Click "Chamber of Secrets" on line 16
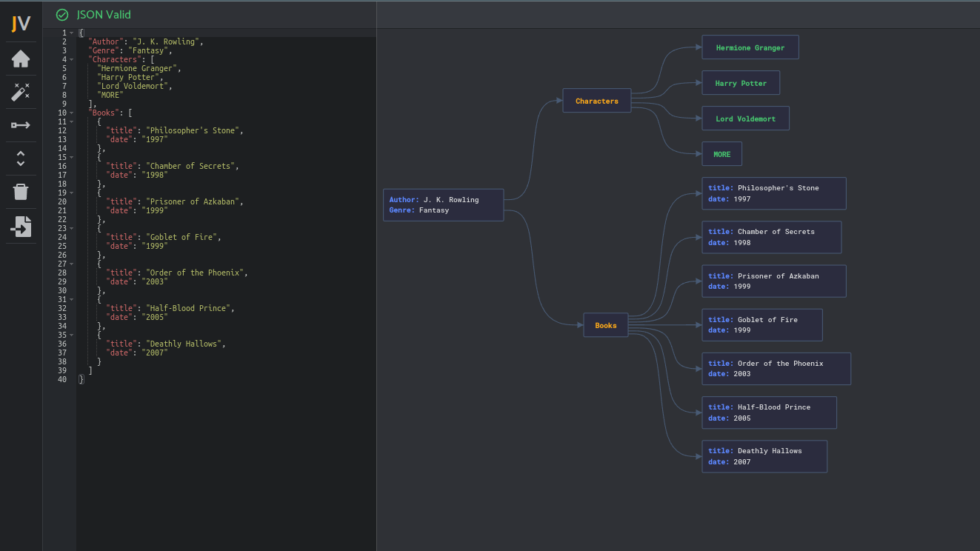 pyautogui.click(x=190, y=167)
